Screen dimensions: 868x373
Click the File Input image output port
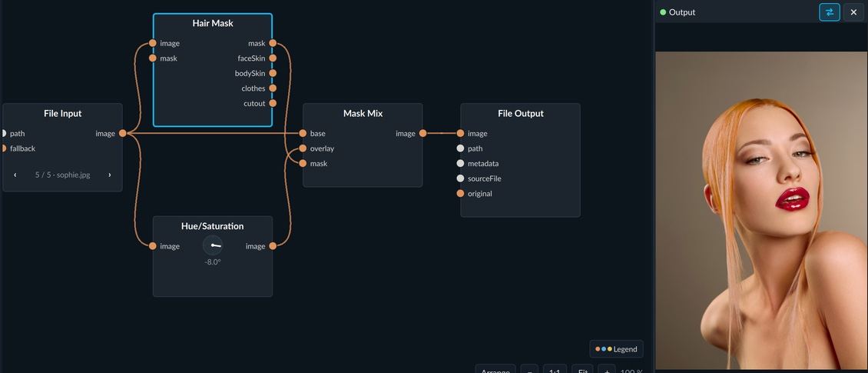point(122,133)
